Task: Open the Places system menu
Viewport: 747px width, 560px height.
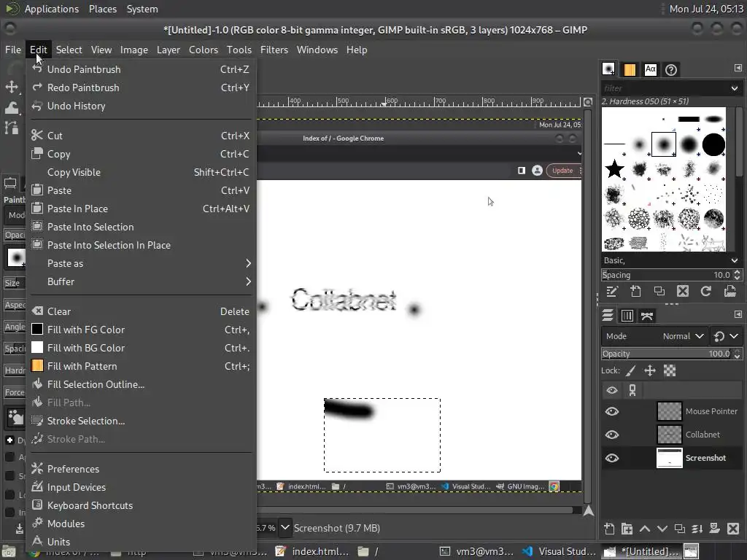Action: (103, 9)
